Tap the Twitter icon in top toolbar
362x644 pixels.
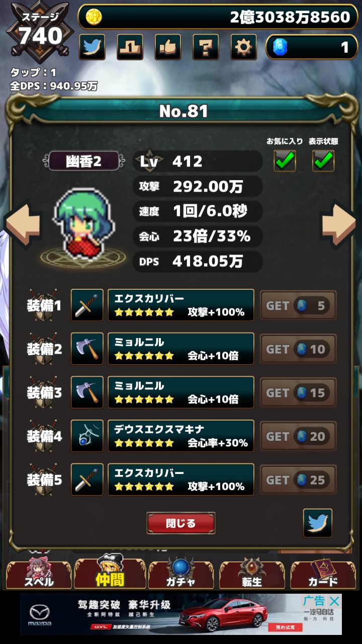click(x=92, y=47)
